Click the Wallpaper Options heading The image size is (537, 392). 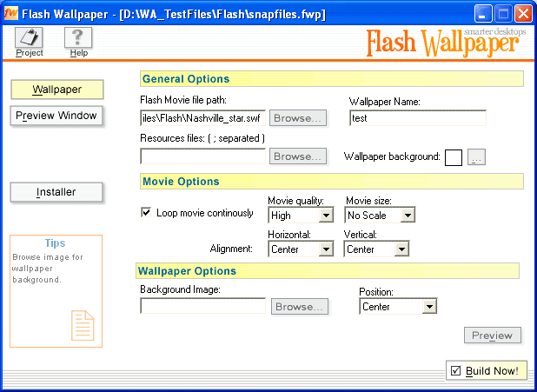pos(187,271)
